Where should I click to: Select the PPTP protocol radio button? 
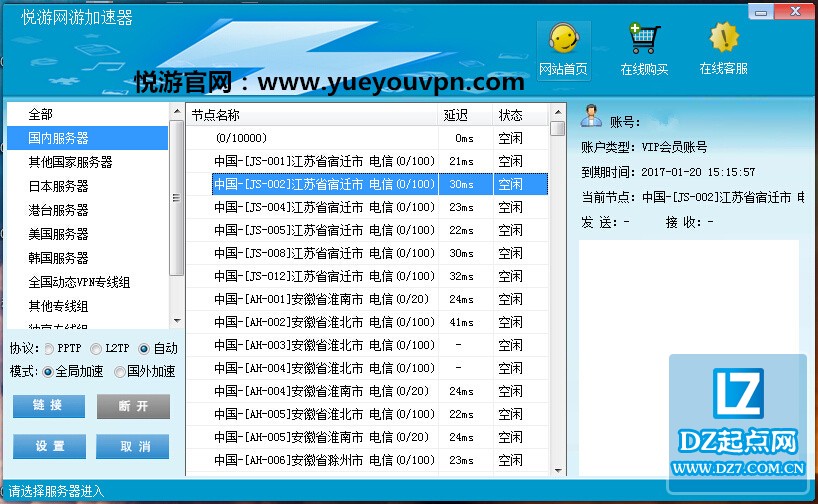(x=50, y=349)
